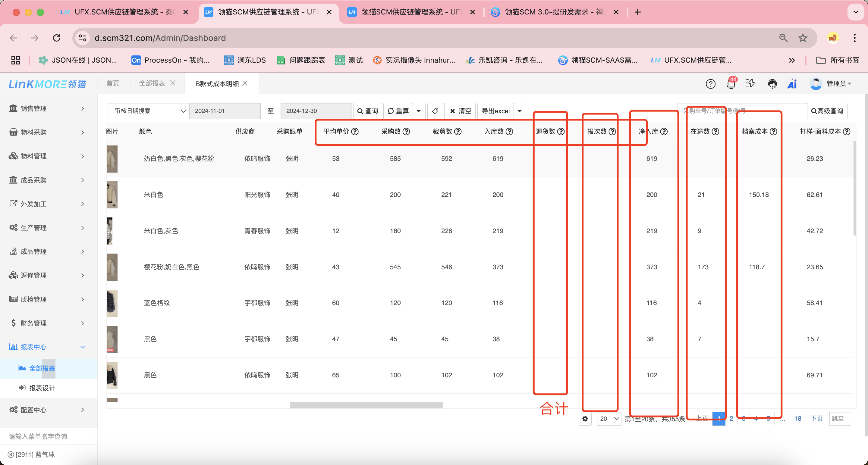Click the horizontal table scrollbar

(x=366, y=405)
